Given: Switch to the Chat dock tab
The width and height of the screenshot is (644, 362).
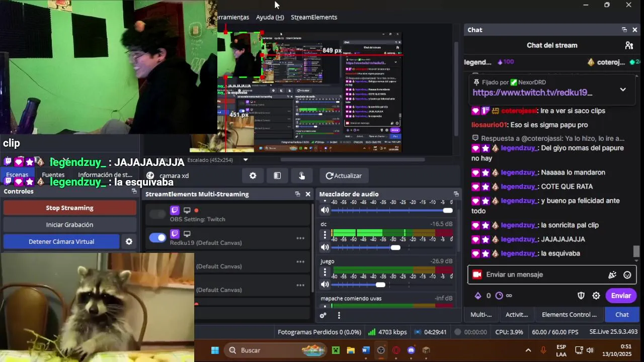Looking at the screenshot, I should click(622, 315).
